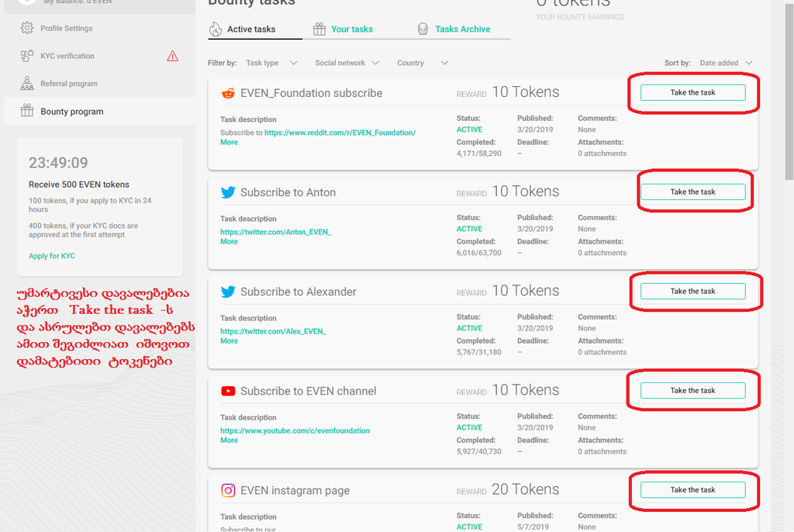Take the Subscribe to EVEN channel task
This screenshot has height=532, width=794.
coord(692,391)
